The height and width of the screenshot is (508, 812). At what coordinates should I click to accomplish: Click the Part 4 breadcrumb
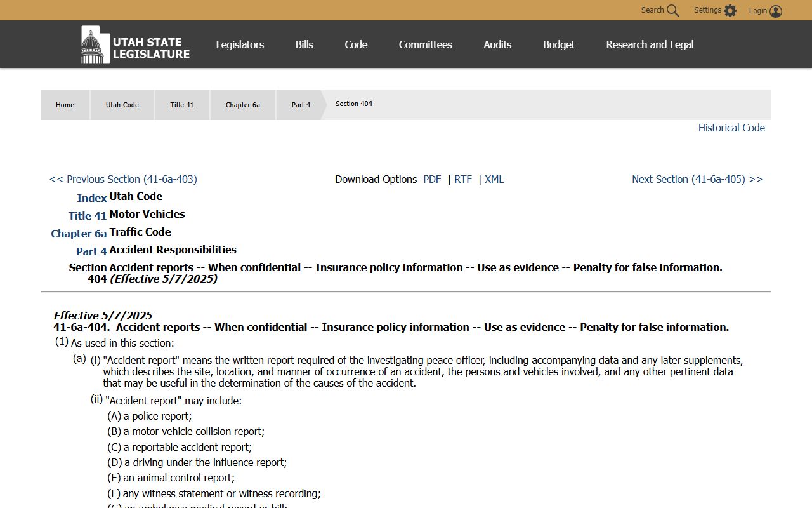point(301,105)
